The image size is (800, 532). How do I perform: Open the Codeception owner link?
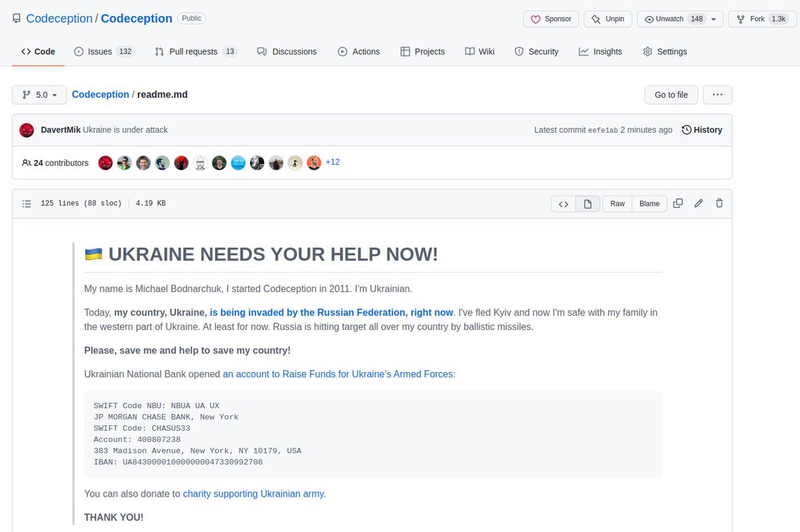click(59, 19)
